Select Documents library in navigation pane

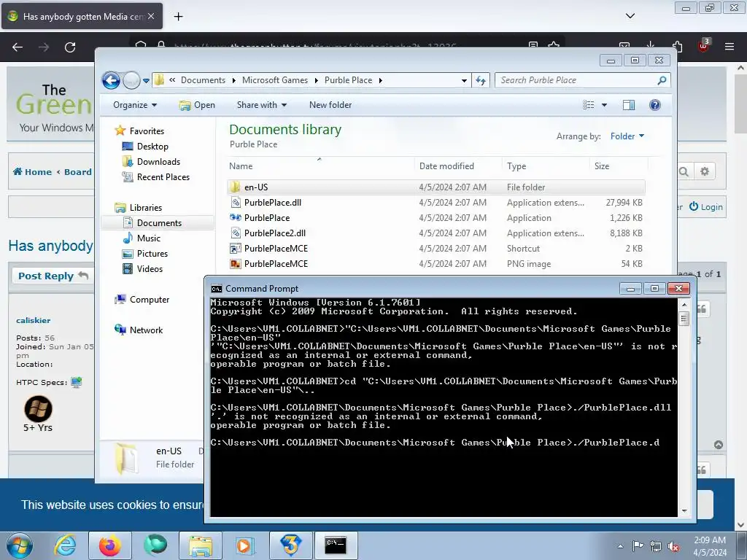(x=159, y=223)
